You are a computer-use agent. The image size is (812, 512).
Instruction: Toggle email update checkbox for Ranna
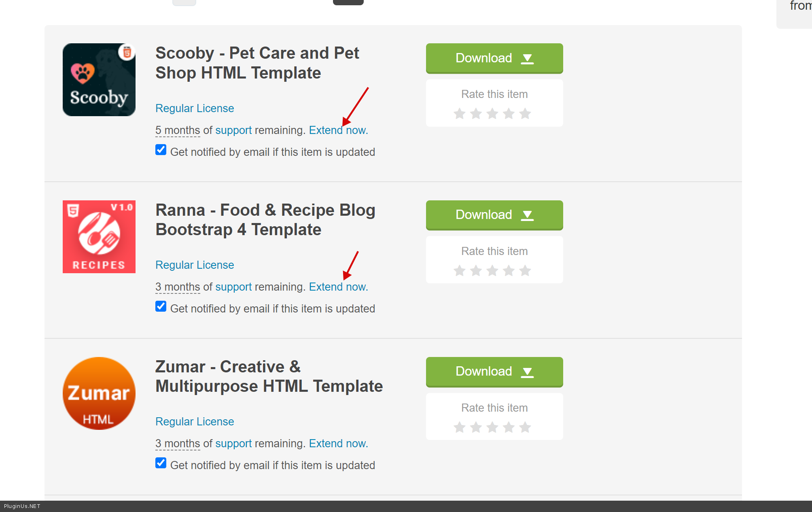[x=161, y=306]
